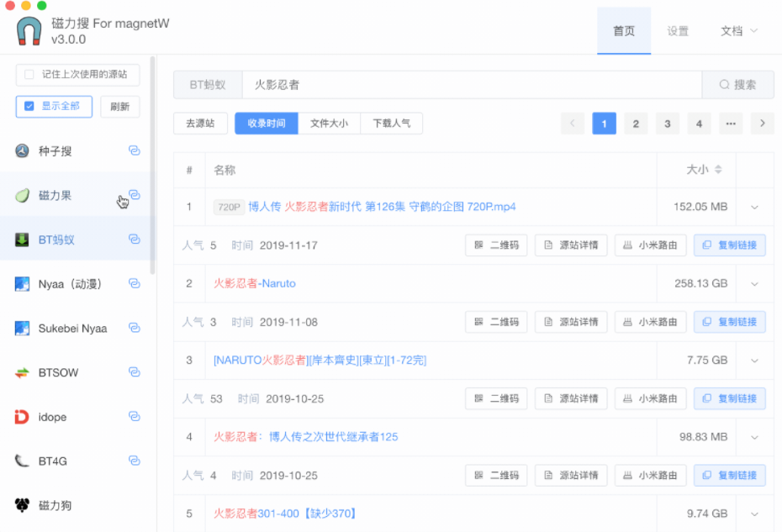
Task: Click the search keyword input field
Action: pyautogui.click(x=471, y=85)
